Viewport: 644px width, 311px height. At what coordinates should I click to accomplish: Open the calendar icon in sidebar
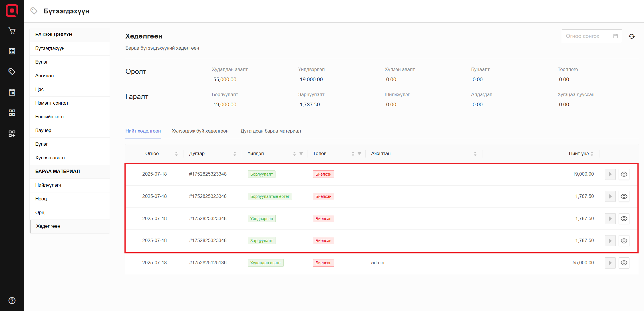pyautogui.click(x=12, y=92)
